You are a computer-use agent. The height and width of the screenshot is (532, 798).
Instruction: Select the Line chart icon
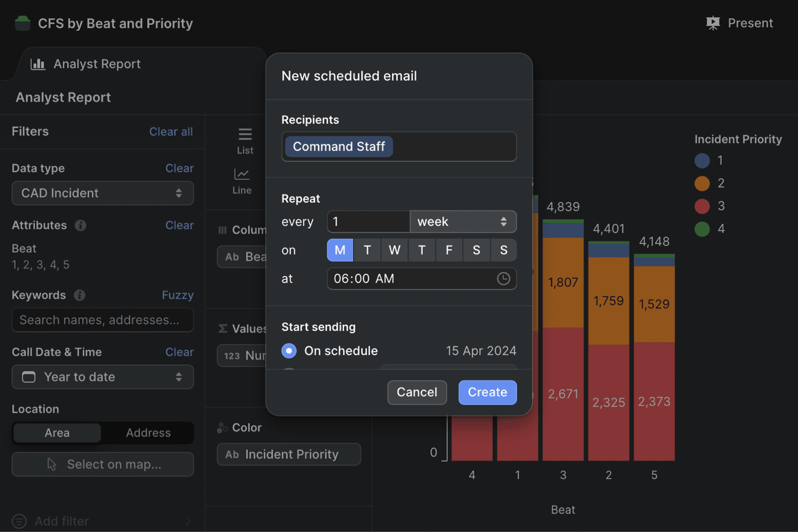pyautogui.click(x=242, y=175)
